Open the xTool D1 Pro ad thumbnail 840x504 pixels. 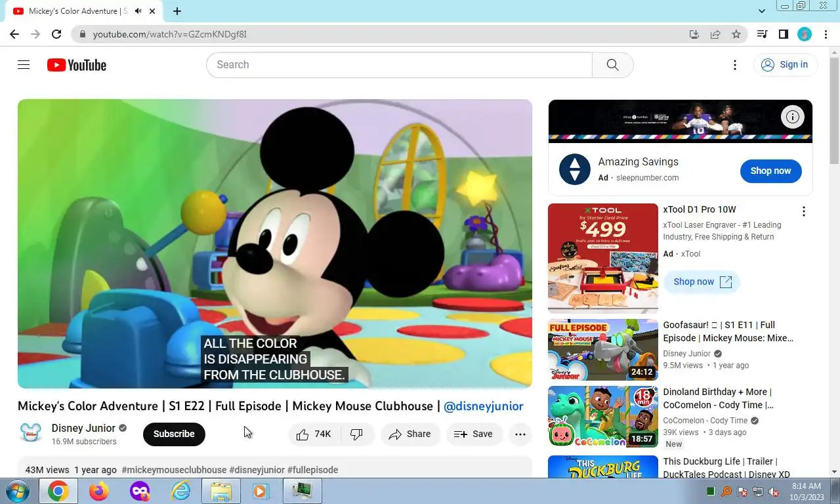click(603, 259)
